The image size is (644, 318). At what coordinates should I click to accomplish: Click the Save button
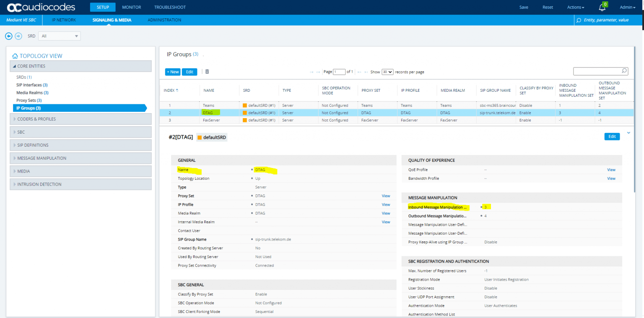click(x=524, y=7)
